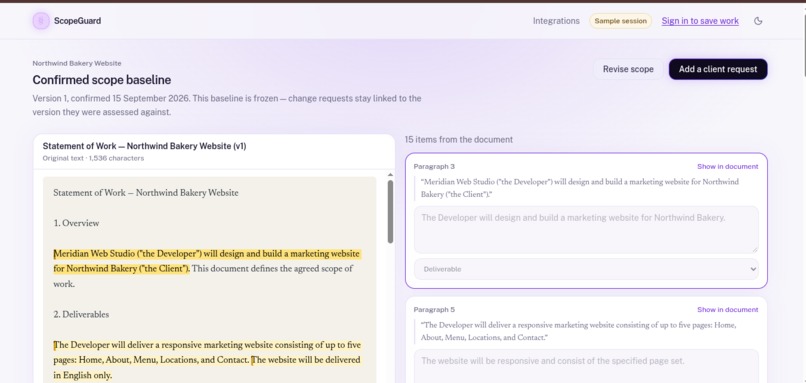806x383 pixels.
Task: Click the highlighted "delivered in English only" sentence
Action: pos(207,368)
